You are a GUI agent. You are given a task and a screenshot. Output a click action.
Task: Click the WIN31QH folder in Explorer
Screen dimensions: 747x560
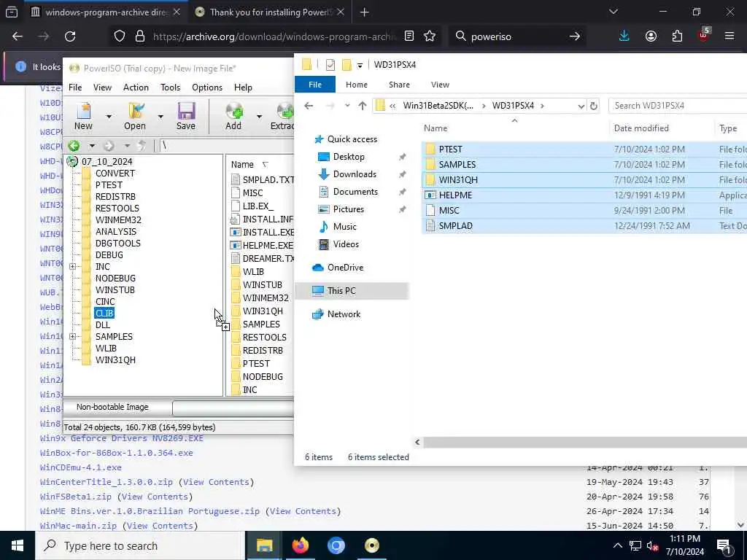click(458, 180)
